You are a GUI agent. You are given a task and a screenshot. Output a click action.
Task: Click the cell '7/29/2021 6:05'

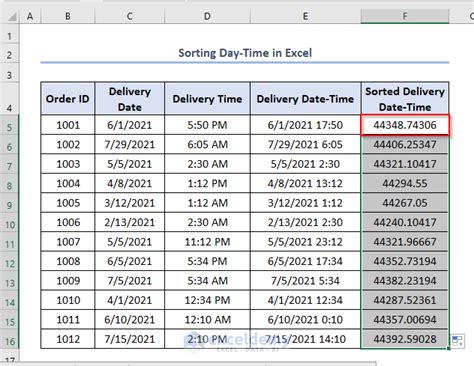pos(305,144)
